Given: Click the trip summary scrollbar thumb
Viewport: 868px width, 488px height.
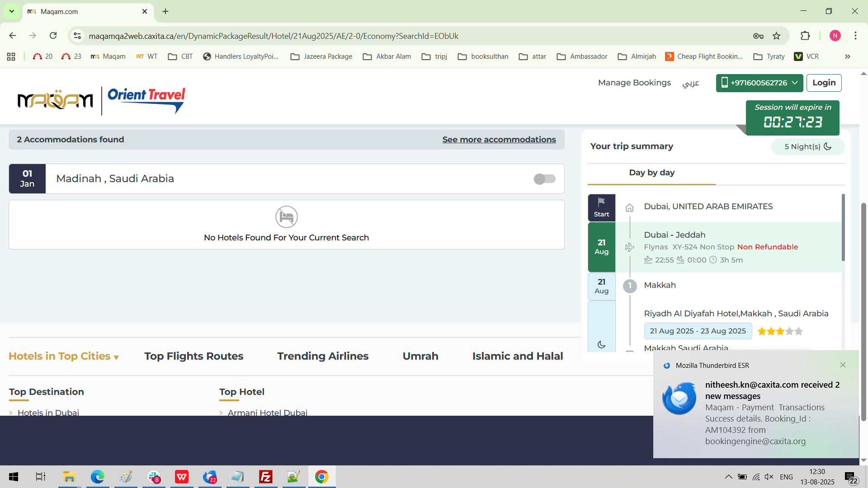Looking at the screenshot, I should [x=843, y=228].
